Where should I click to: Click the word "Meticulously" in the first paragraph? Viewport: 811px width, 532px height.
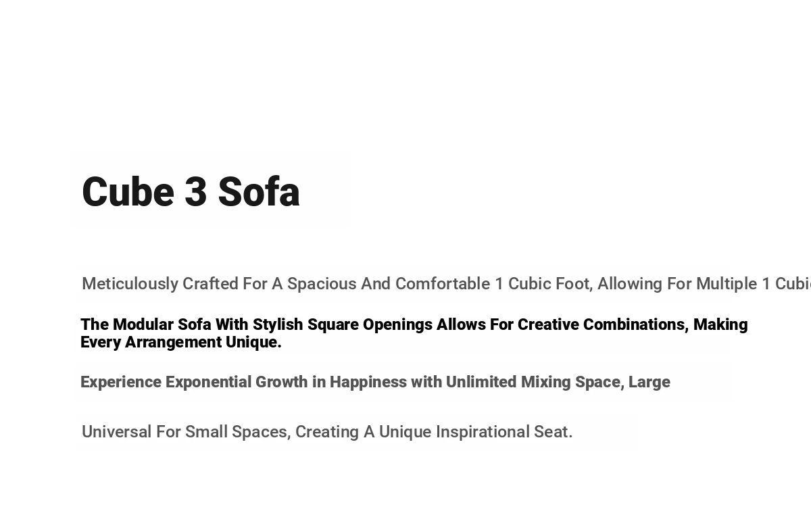click(x=130, y=284)
